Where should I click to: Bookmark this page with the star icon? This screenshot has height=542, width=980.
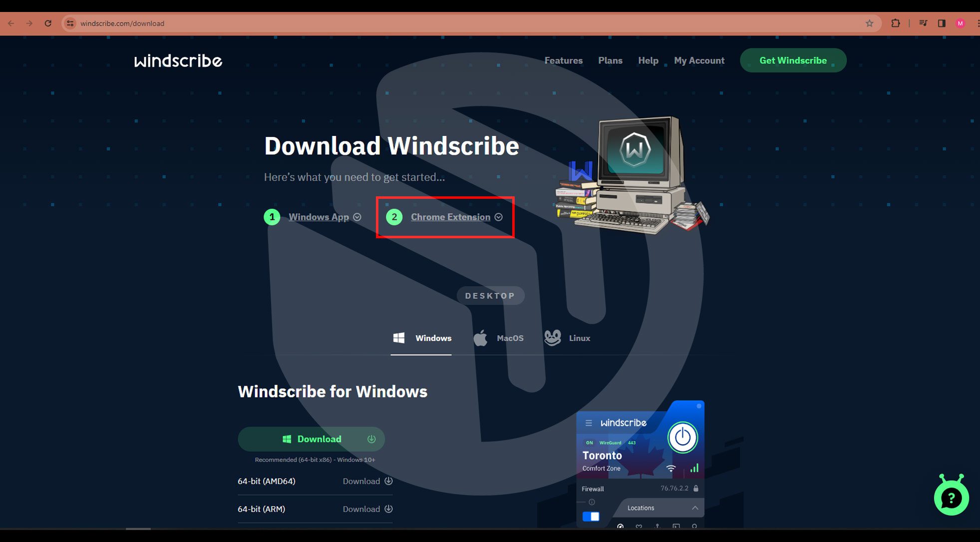coord(870,23)
